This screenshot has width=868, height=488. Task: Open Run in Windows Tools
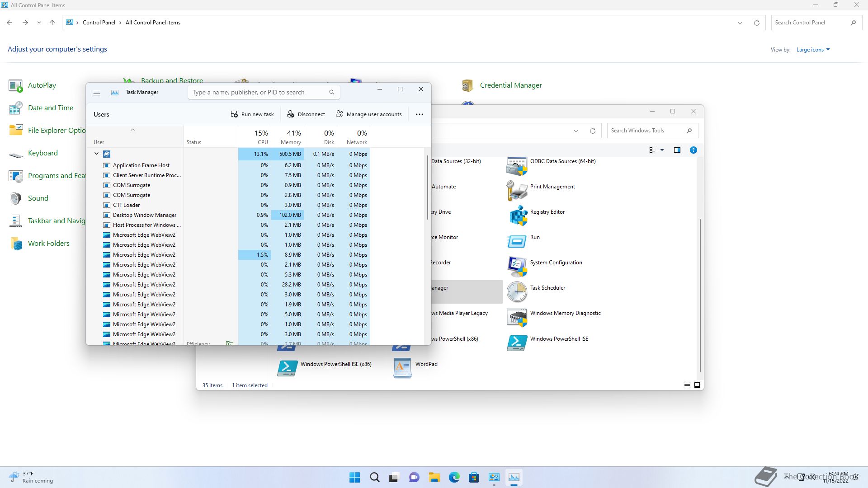523,242
